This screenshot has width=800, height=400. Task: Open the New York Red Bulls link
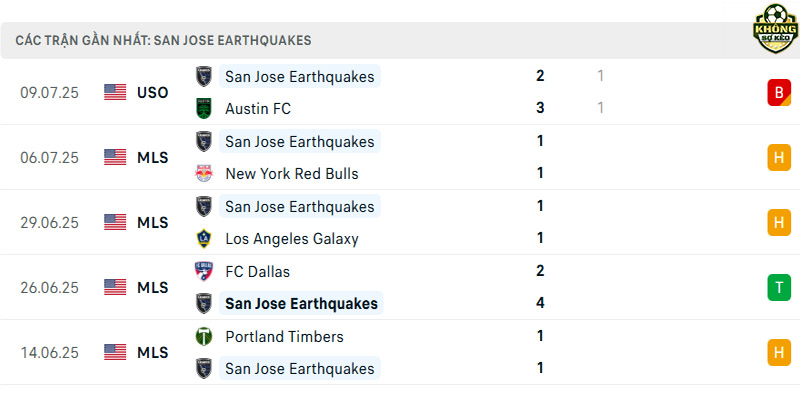pos(292,173)
